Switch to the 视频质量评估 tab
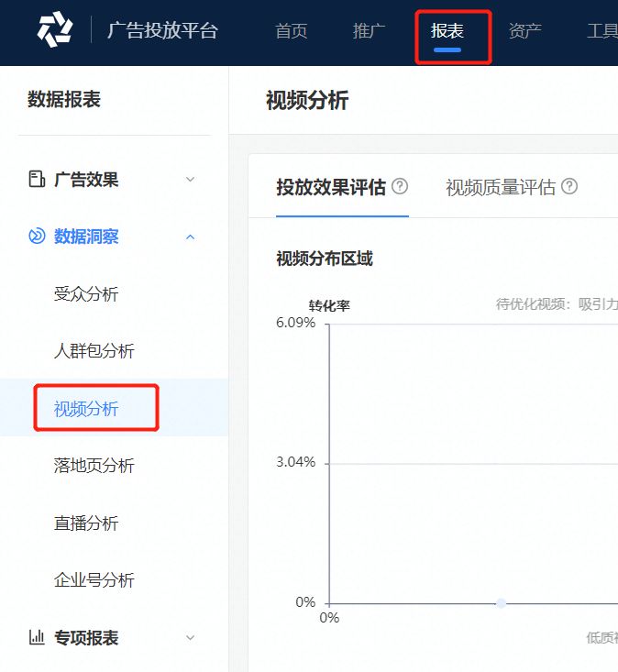 pyautogui.click(x=501, y=187)
